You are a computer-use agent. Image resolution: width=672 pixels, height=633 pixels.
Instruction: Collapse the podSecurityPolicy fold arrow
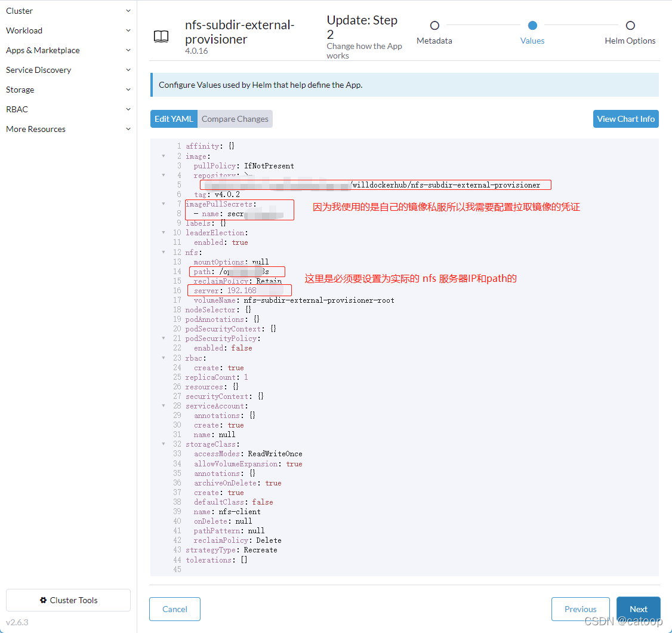pyautogui.click(x=164, y=339)
